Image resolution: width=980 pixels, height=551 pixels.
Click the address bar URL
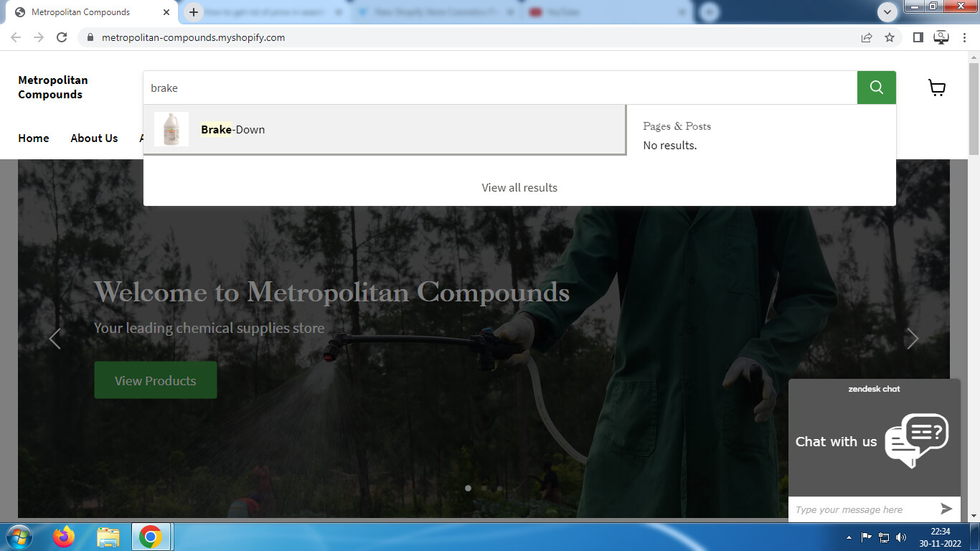[193, 37]
